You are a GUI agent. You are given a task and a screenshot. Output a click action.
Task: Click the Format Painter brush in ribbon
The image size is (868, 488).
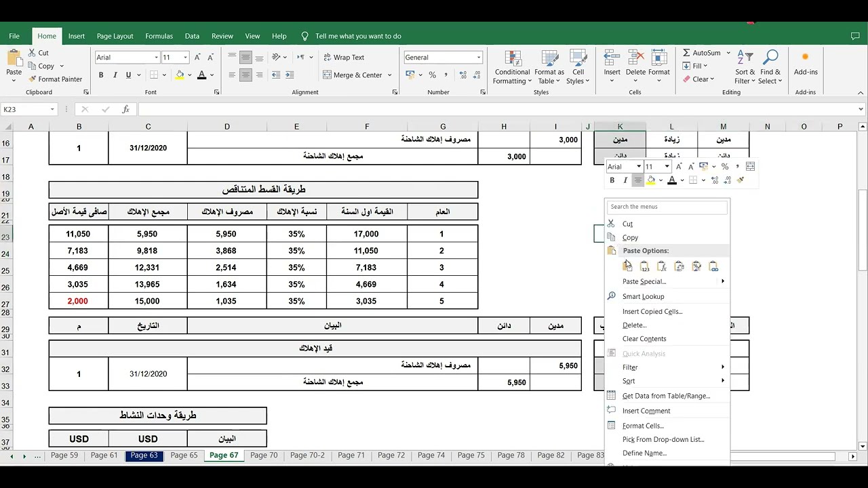(x=32, y=79)
